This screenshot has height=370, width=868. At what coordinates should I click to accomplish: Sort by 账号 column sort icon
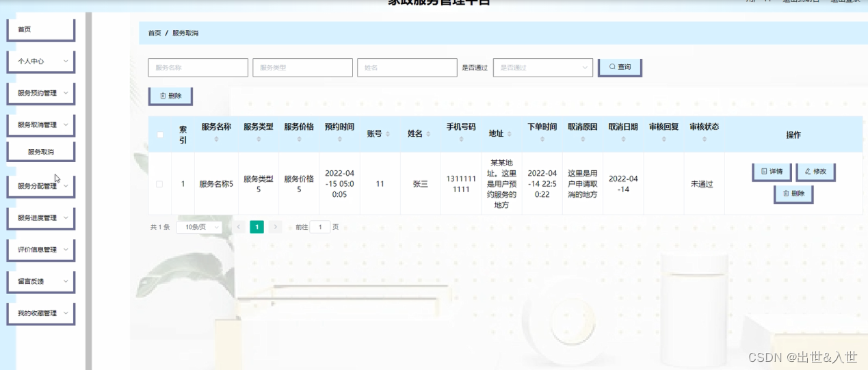pos(387,135)
